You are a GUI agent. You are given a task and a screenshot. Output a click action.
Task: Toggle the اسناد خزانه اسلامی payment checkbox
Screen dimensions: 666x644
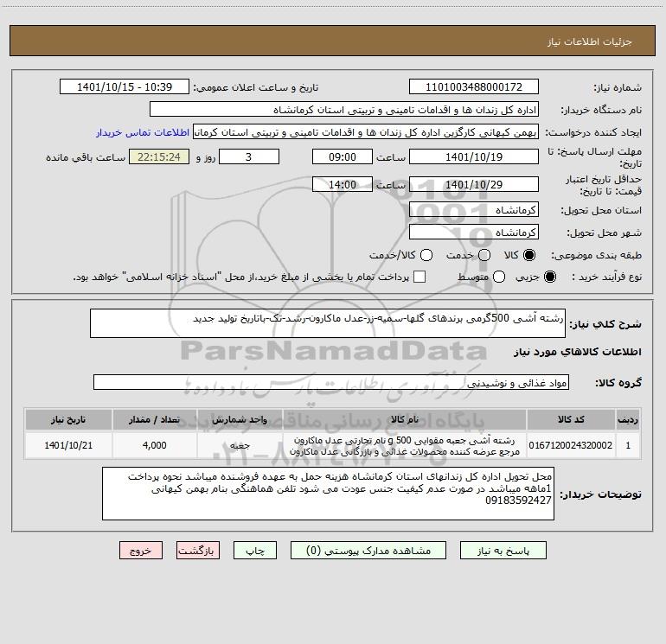click(x=419, y=277)
